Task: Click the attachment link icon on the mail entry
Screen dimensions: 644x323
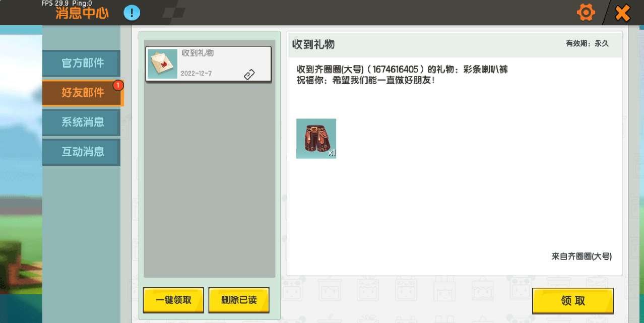Action: [249, 75]
